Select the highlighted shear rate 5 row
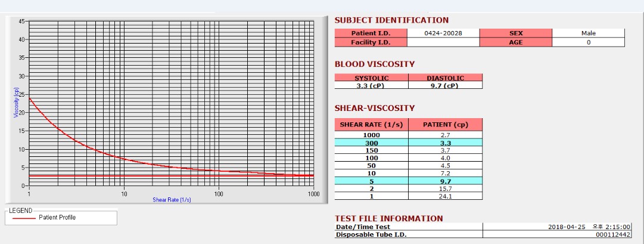644x244 pixels. click(x=408, y=181)
